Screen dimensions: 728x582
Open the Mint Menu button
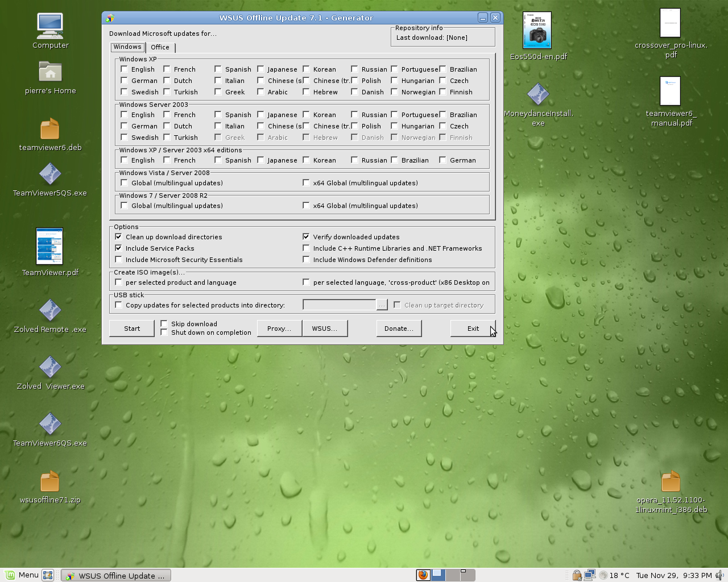(22, 575)
